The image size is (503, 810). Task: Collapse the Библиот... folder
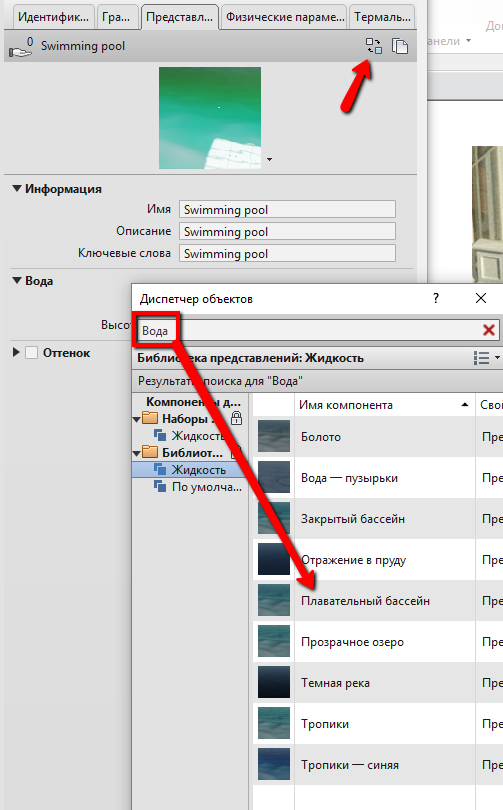coord(136,453)
